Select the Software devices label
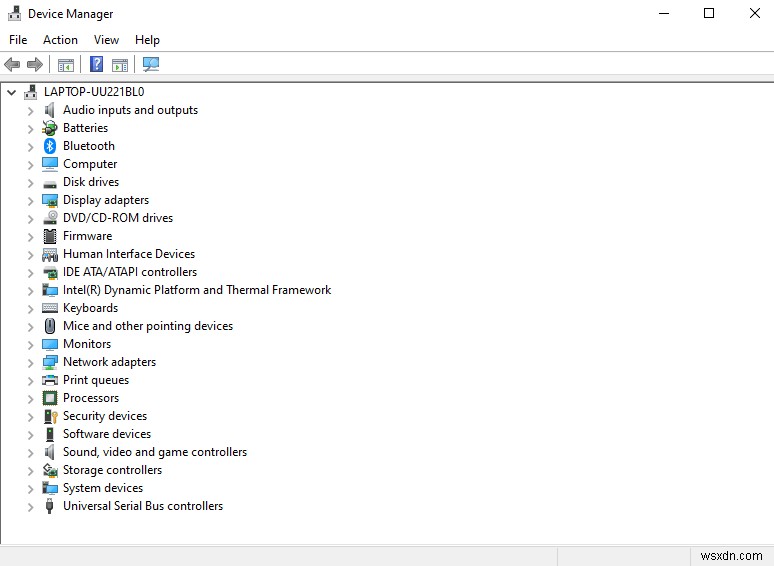 pos(107,434)
